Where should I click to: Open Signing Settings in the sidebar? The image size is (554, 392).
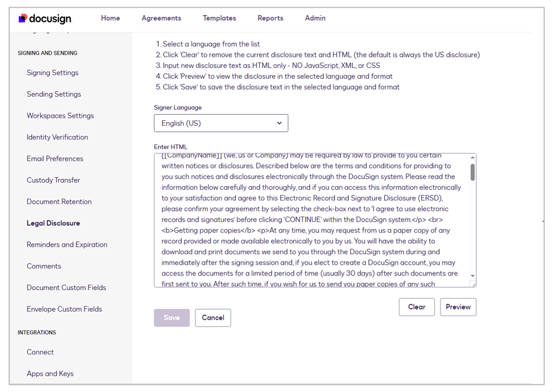point(53,73)
